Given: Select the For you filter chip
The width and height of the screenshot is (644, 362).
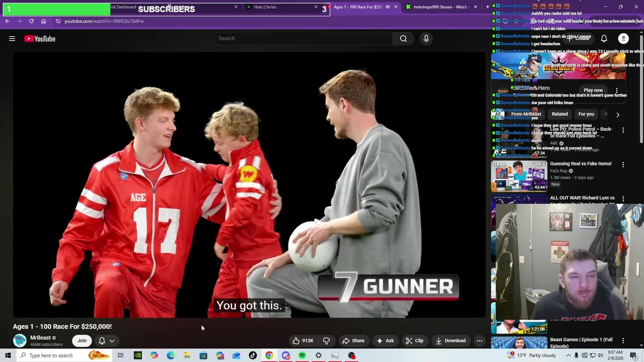Looking at the screenshot, I should click(586, 114).
